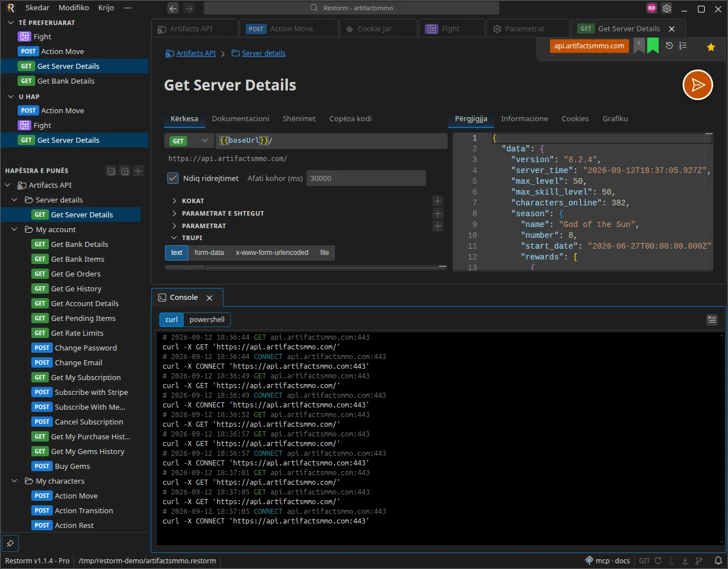The width and height of the screenshot is (728, 569).
Task: Add a new bookmark tag (plus flag)
Action: [639, 46]
